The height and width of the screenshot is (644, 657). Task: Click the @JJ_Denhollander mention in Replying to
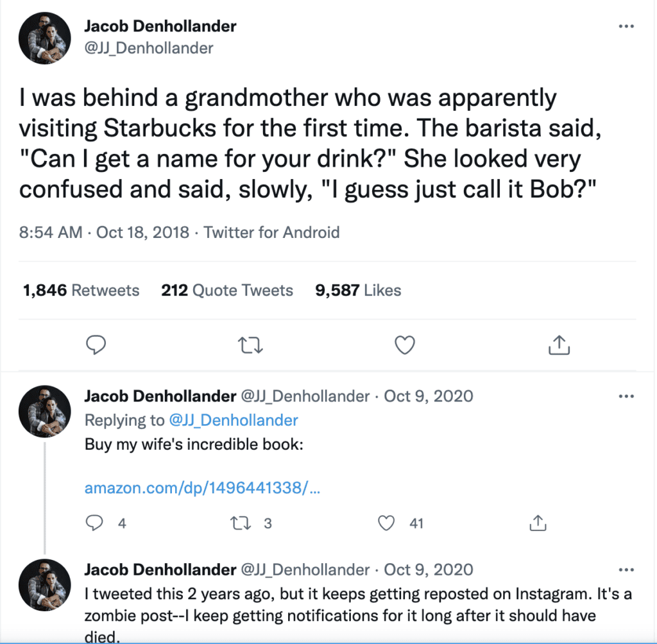(x=234, y=420)
